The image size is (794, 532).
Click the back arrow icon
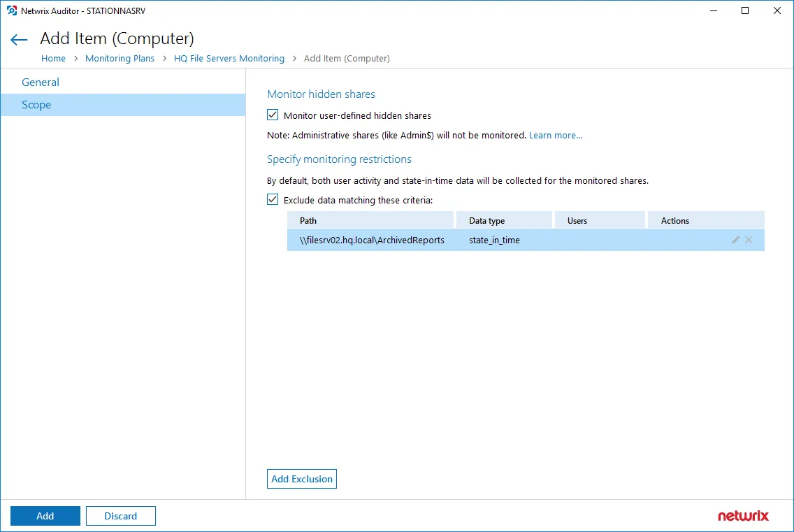pyautogui.click(x=19, y=40)
